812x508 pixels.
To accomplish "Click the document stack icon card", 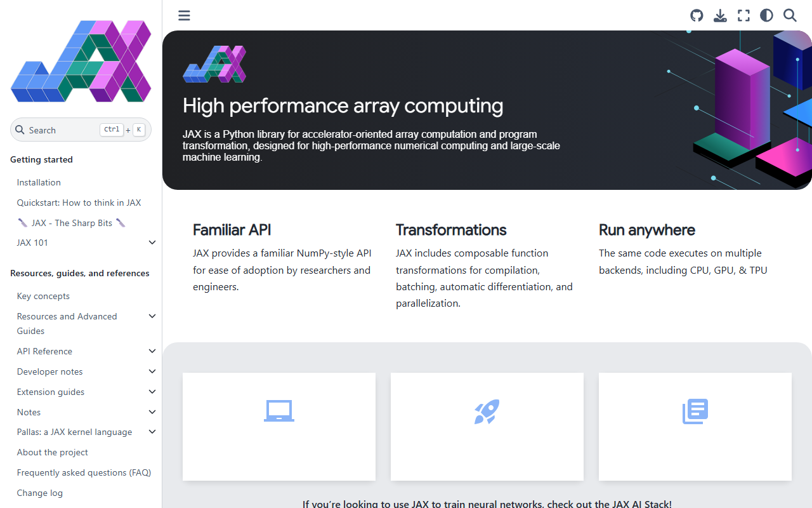I will (695, 426).
